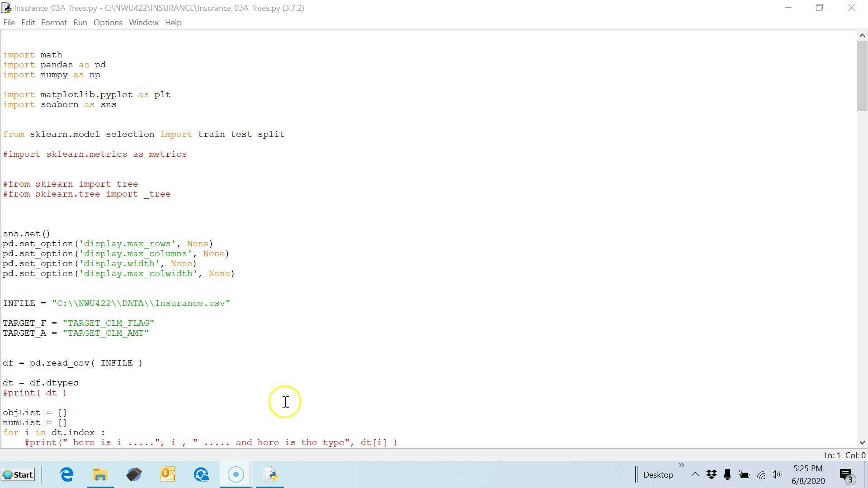
Task: Expand the Desktop toolbar chevron
Action: (x=681, y=465)
